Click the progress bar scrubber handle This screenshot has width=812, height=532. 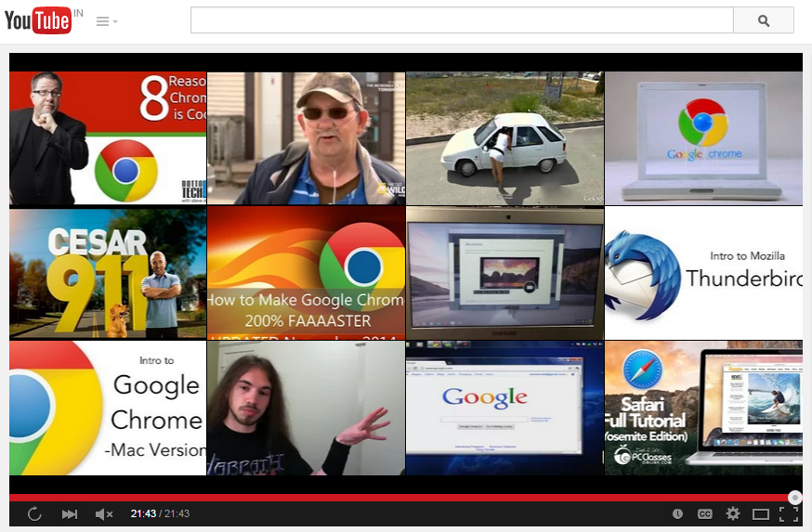795,498
